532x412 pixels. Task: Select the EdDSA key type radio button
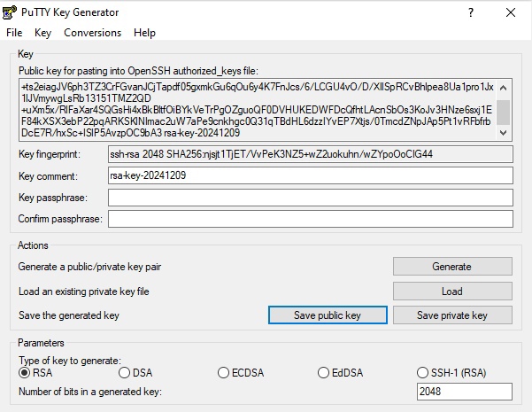(x=323, y=373)
